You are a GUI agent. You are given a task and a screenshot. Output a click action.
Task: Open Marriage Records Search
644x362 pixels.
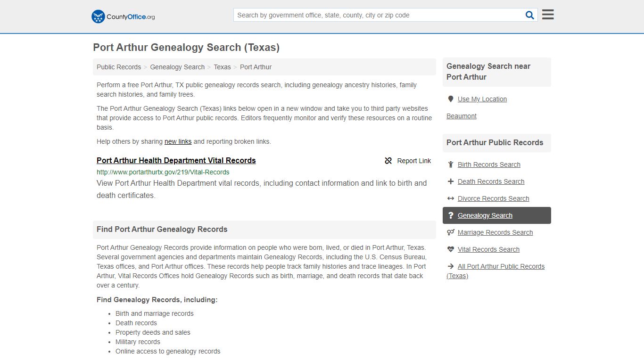[x=495, y=232]
